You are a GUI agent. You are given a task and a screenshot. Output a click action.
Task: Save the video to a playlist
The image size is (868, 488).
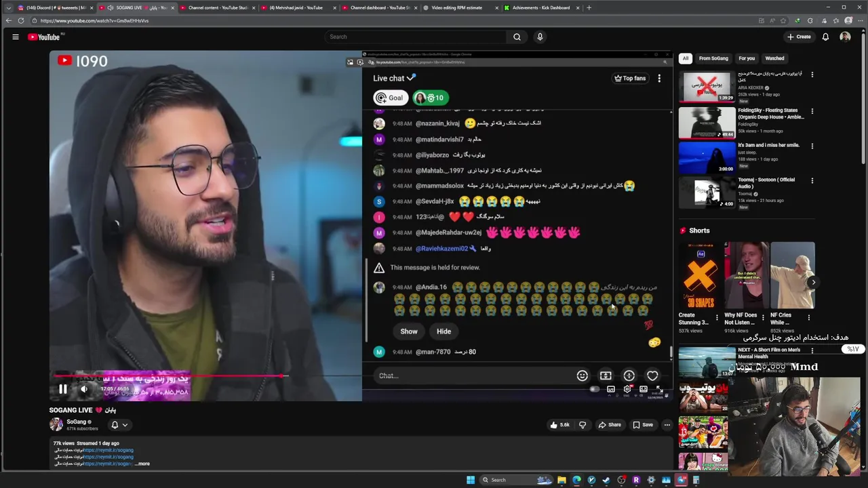coord(643,425)
